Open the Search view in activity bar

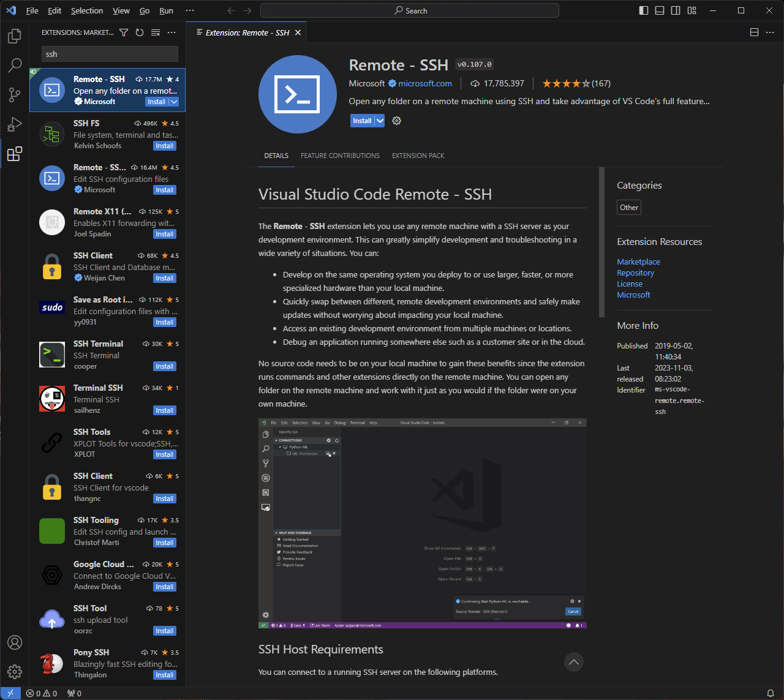pyautogui.click(x=15, y=66)
